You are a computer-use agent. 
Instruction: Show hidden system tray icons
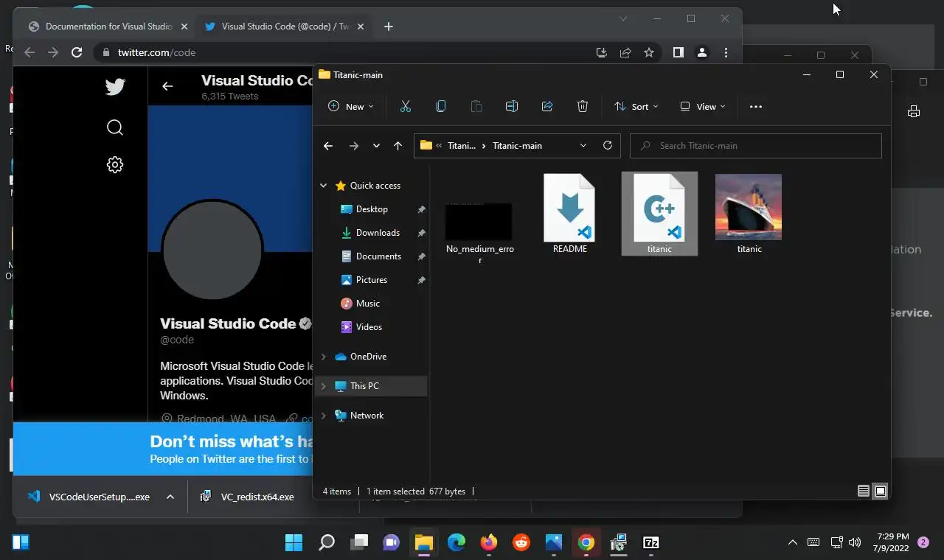[793, 543]
